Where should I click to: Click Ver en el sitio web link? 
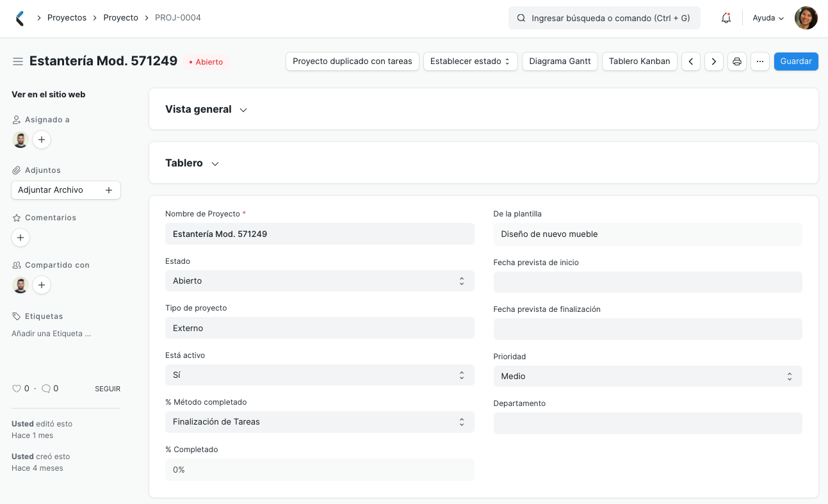pyautogui.click(x=49, y=94)
